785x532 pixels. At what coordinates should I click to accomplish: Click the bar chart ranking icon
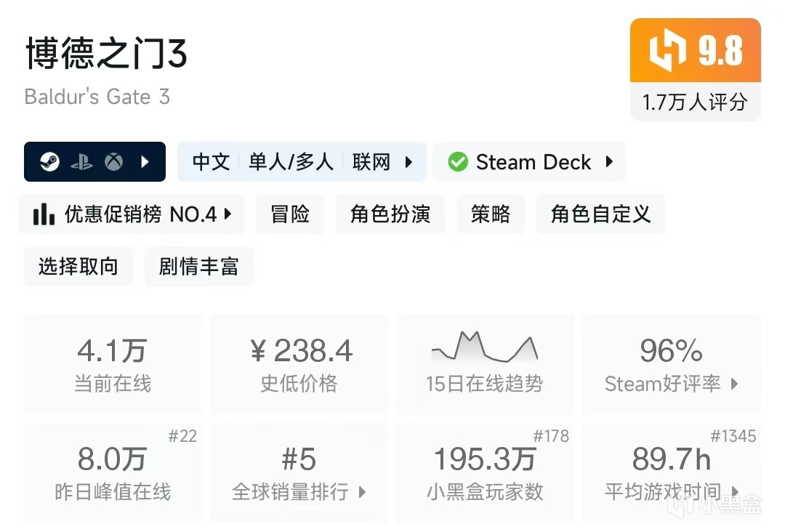[x=44, y=214]
